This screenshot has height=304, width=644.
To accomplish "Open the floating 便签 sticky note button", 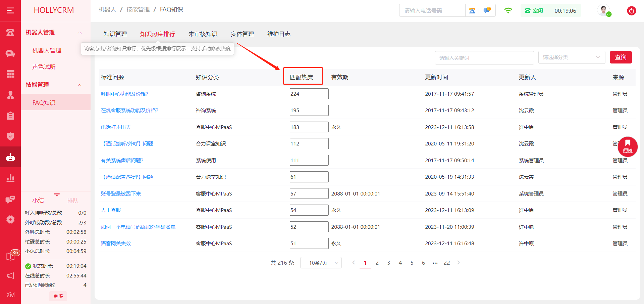I will [x=628, y=147].
